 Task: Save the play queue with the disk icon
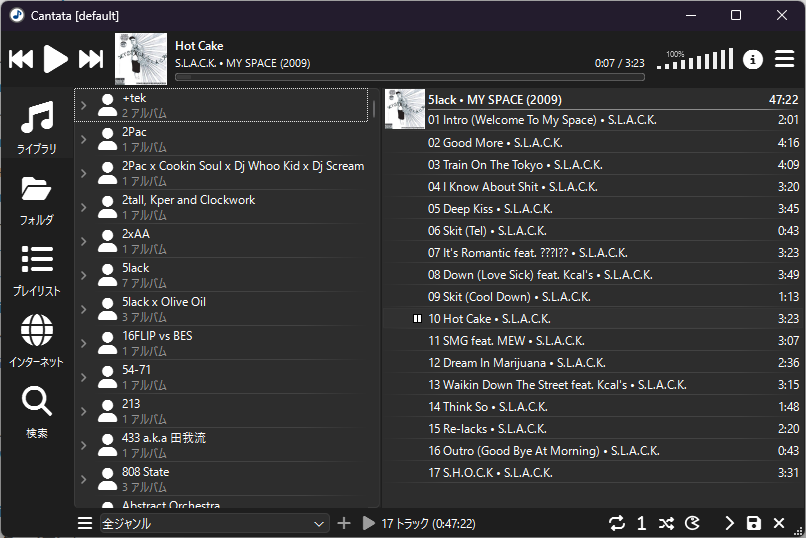pos(754,523)
